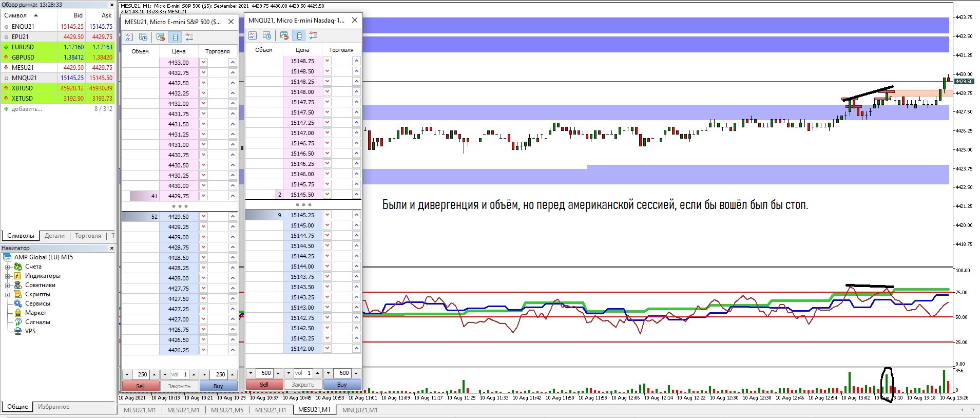
Task: Click red sell arrow at price 4433.00
Action: pyautogui.click(x=204, y=62)
